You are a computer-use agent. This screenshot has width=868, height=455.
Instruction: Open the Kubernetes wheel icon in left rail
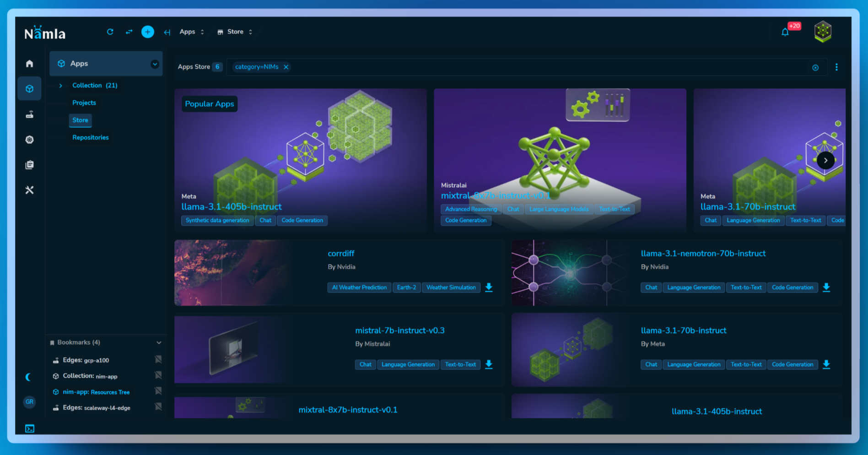click(30, 140)
